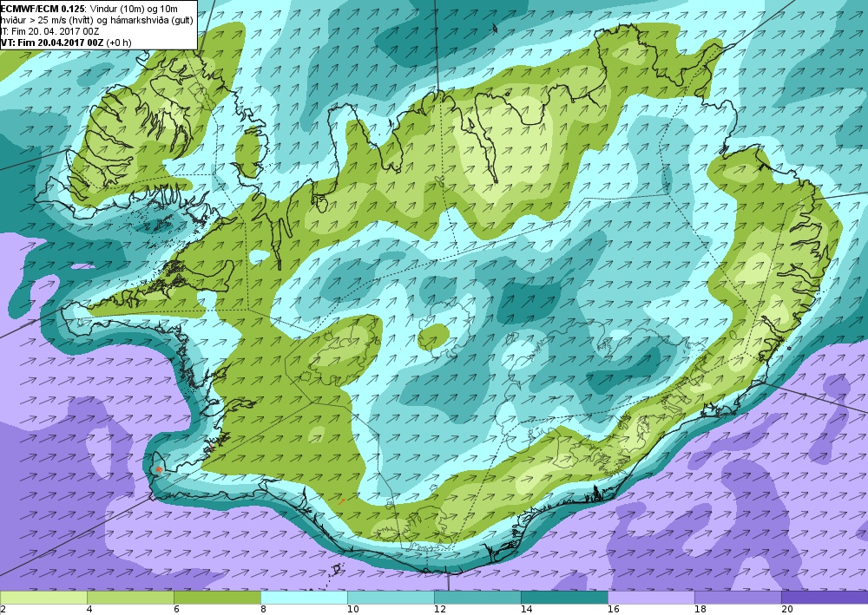Click the legend scale label "6"

(176, 610)
